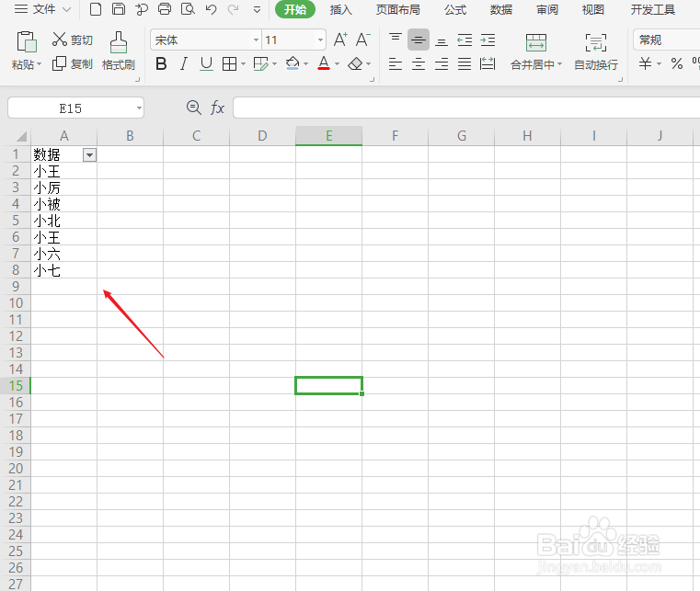Select column E header
Screen dimensions: 700x591
coord(328,136)
